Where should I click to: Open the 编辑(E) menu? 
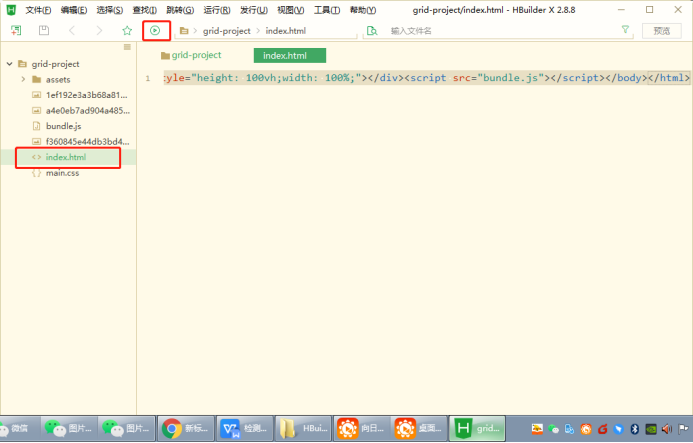point(74,10)
